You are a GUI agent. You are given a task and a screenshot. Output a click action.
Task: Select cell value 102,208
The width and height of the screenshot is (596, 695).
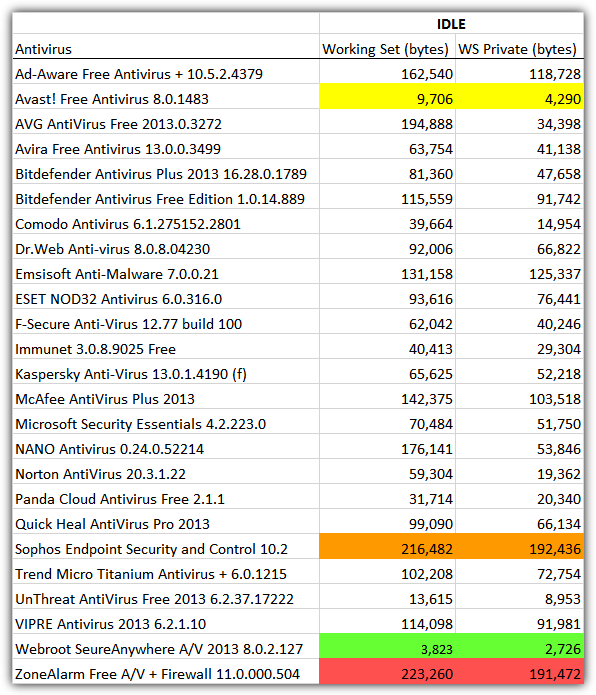coord(427,575)
